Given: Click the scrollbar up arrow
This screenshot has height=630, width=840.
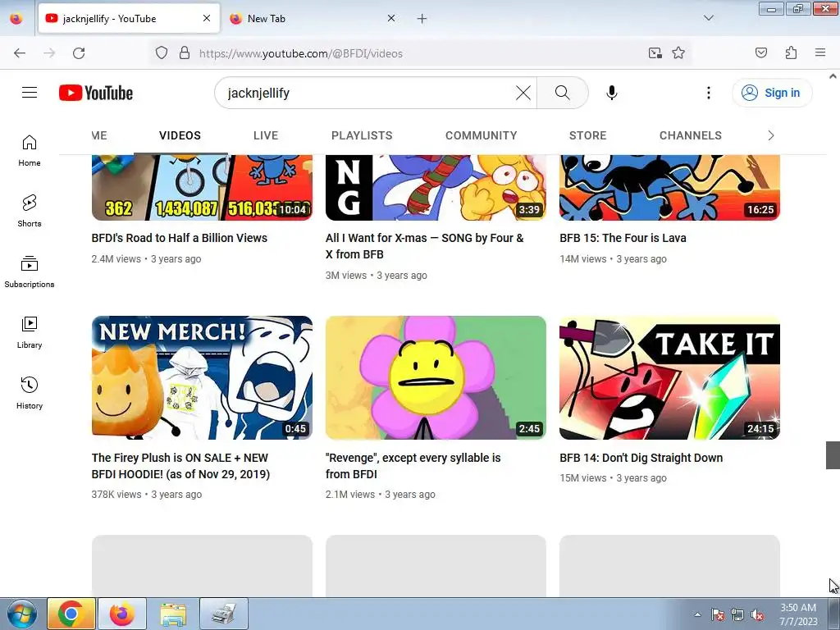Looking at the screenshot, I should point(833,76).
